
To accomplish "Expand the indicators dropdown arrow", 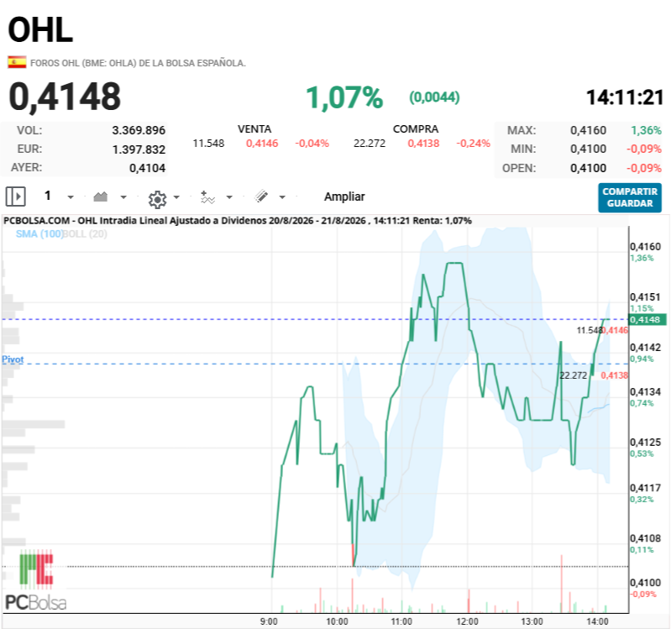I will tap(229, 197).
